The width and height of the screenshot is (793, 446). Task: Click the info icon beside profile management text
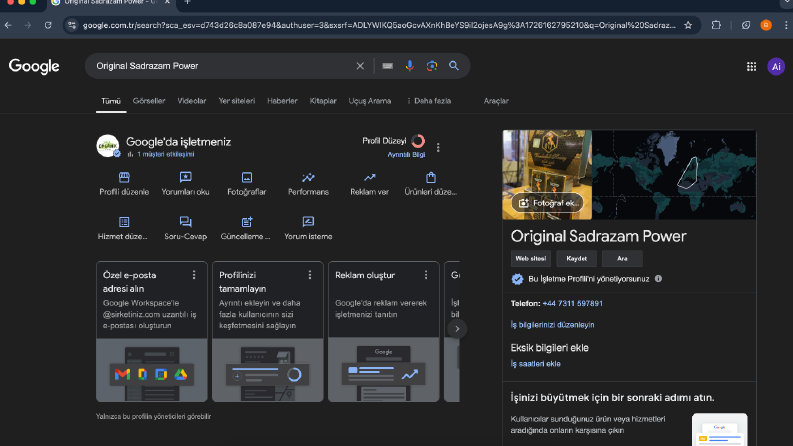(x=658, y=279)
